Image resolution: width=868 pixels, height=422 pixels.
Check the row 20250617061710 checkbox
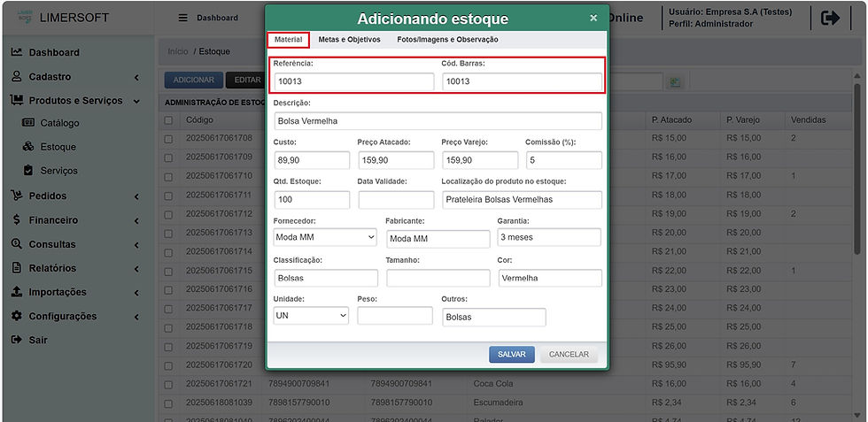169,176
